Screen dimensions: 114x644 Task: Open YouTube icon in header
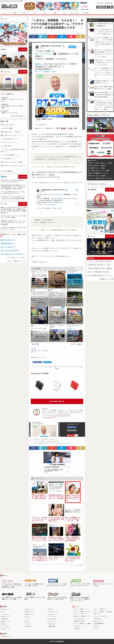coord(101,7)
